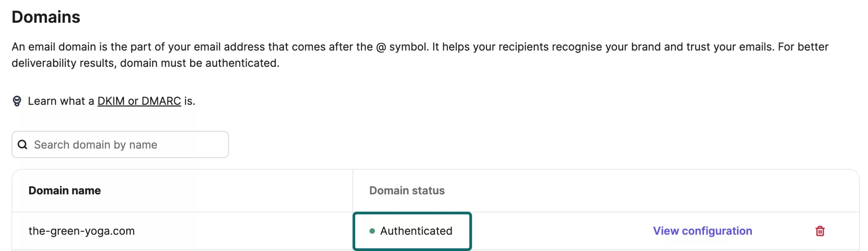Image resolution: width=868 pixels, height=251 pixels.
Task: Click the magnifier icon in search box
Action: [x=22, y=145]
